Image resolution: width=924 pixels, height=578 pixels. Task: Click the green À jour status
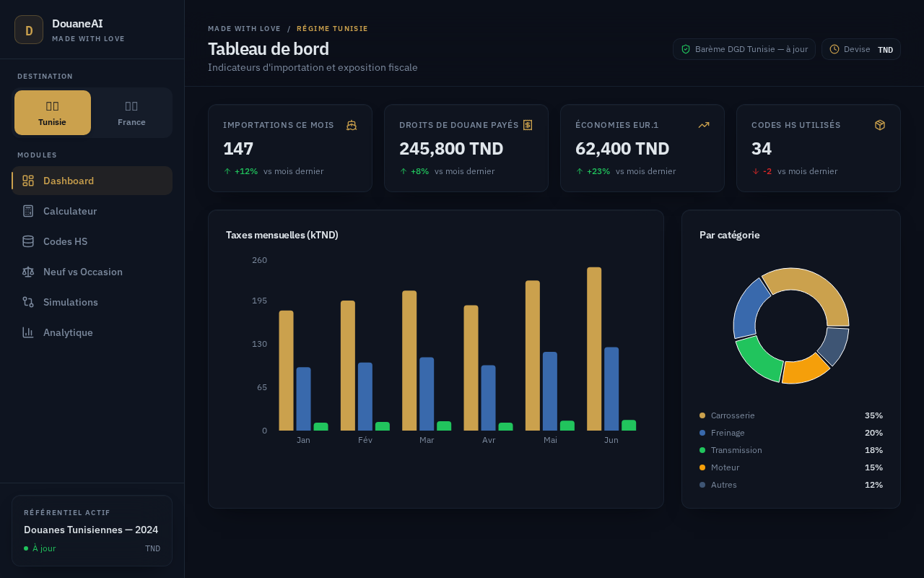[40, 548]
